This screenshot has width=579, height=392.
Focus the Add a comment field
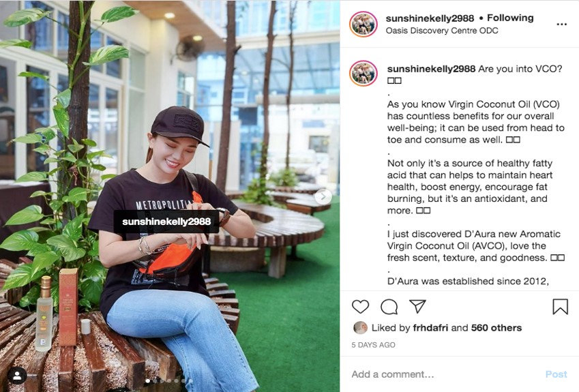443,374
